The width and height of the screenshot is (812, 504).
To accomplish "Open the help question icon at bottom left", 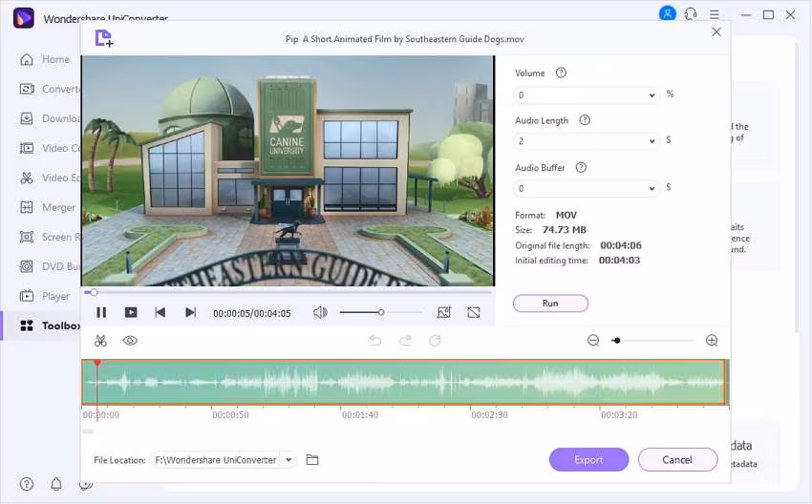I will click(x=27, y=484).
